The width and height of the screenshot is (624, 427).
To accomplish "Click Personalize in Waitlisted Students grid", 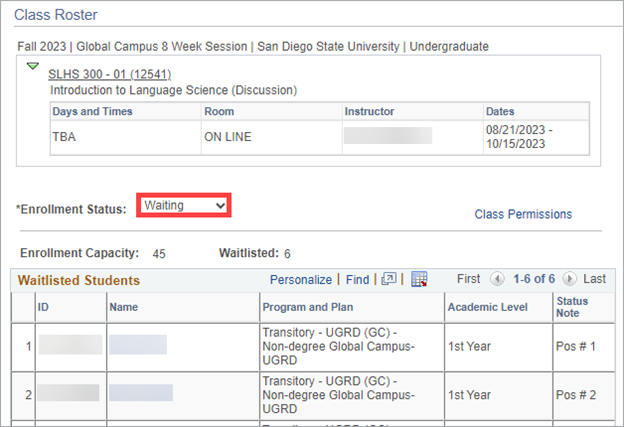I will [300, 280].
